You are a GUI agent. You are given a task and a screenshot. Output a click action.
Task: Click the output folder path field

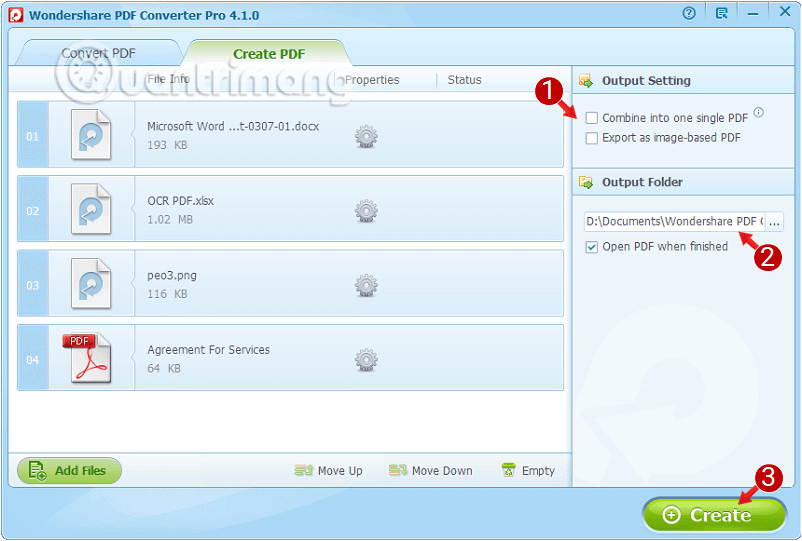(675, 221)
